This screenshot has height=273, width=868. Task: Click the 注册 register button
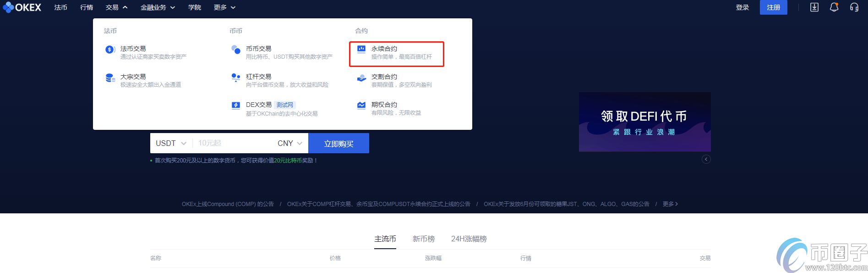coord(773,7)
